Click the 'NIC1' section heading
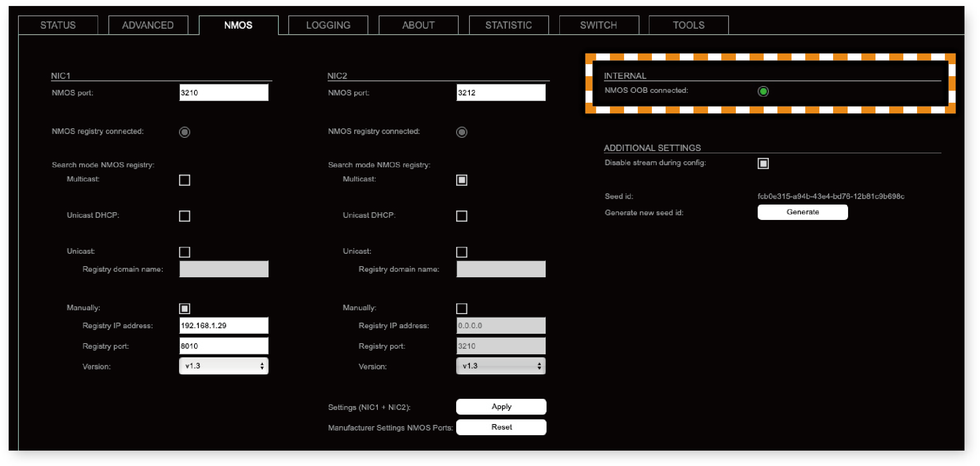 pos(61,76)
